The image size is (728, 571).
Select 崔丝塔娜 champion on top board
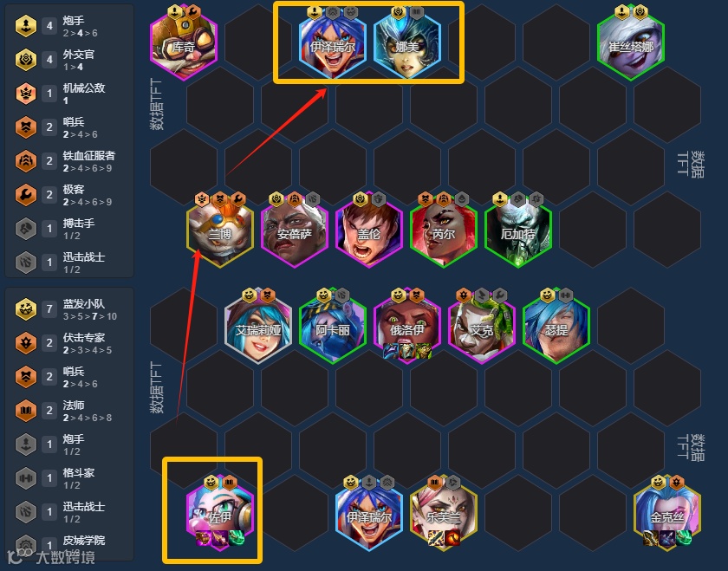631,43
